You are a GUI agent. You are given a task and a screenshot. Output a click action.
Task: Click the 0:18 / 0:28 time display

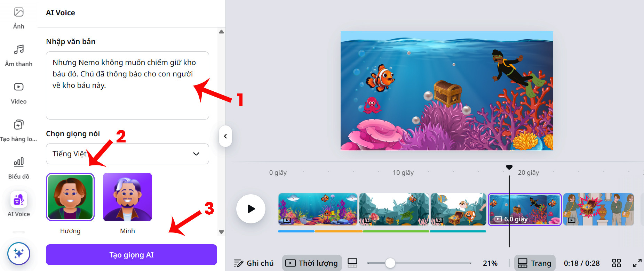pos(582,263)
